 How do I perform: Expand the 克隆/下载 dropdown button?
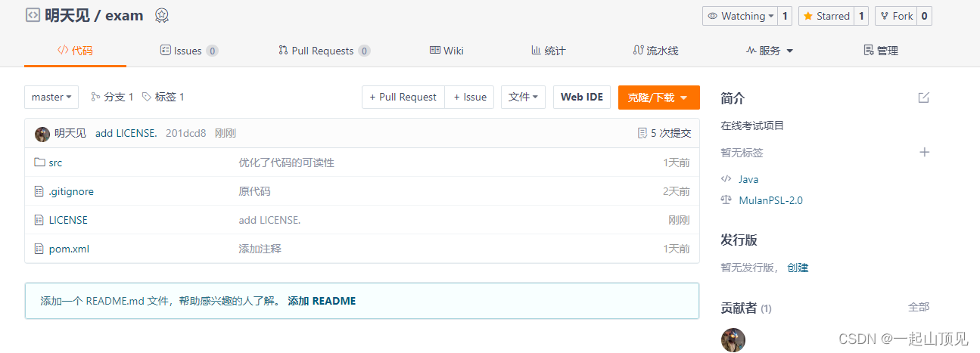click(658, 97)
